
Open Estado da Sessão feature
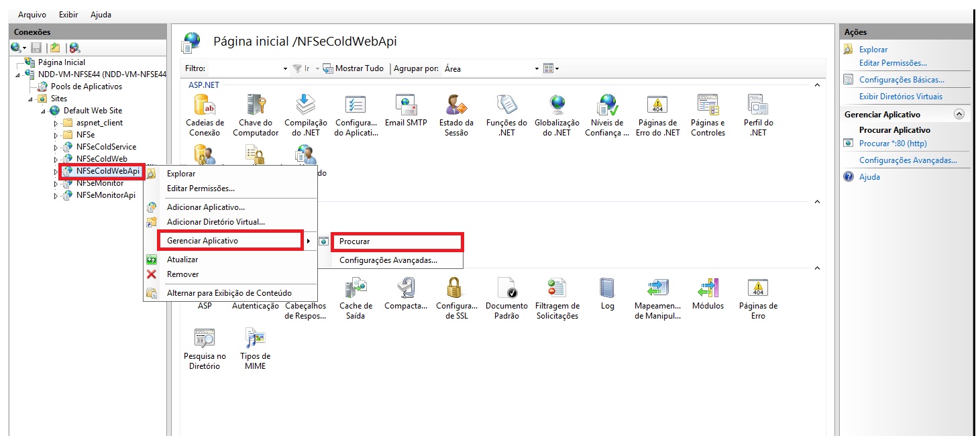[457, 115]
